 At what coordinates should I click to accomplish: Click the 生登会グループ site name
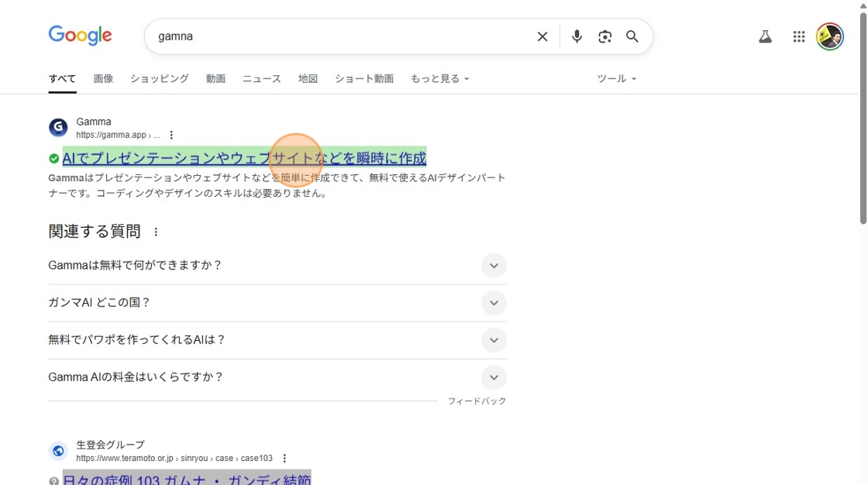110,445
